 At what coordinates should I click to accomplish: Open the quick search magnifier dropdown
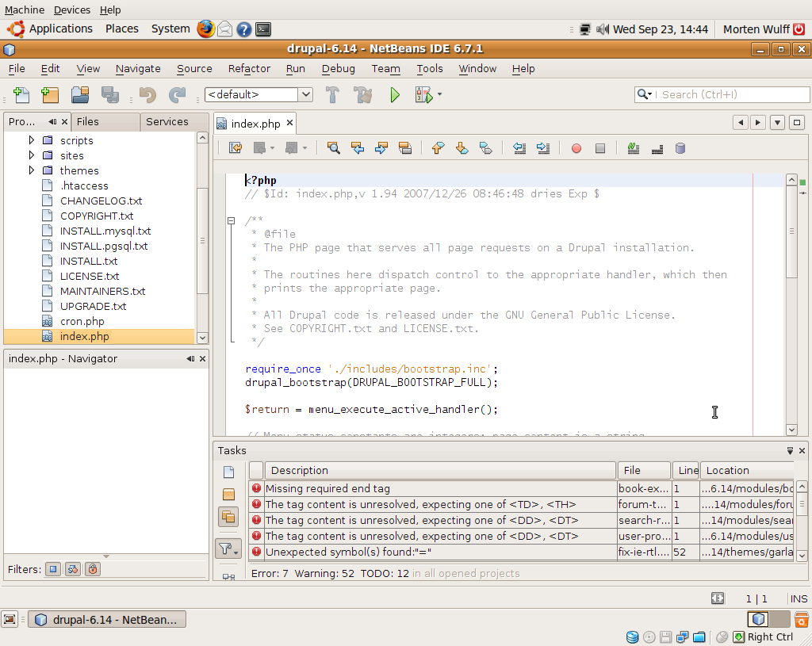[644, 94]
